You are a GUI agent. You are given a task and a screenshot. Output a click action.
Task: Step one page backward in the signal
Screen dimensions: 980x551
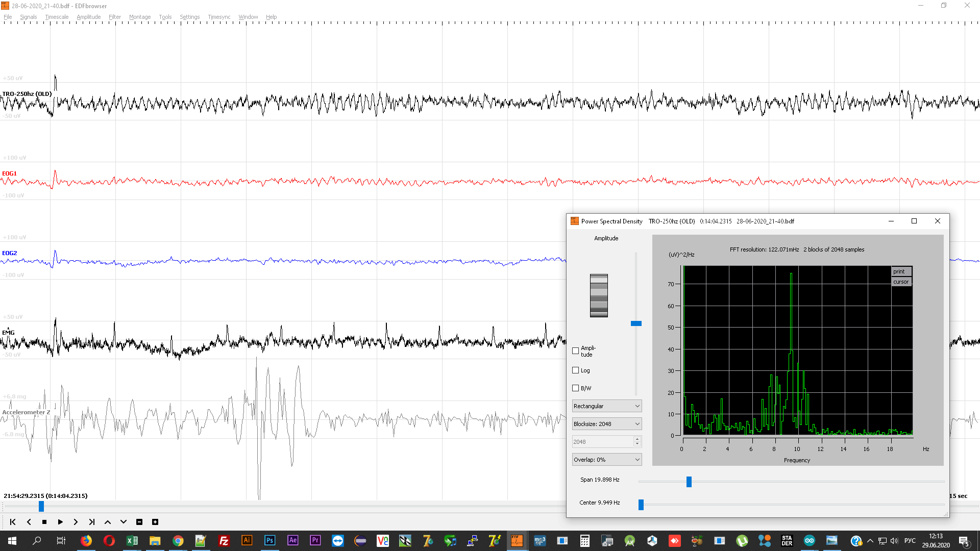[x=29, y=522]
